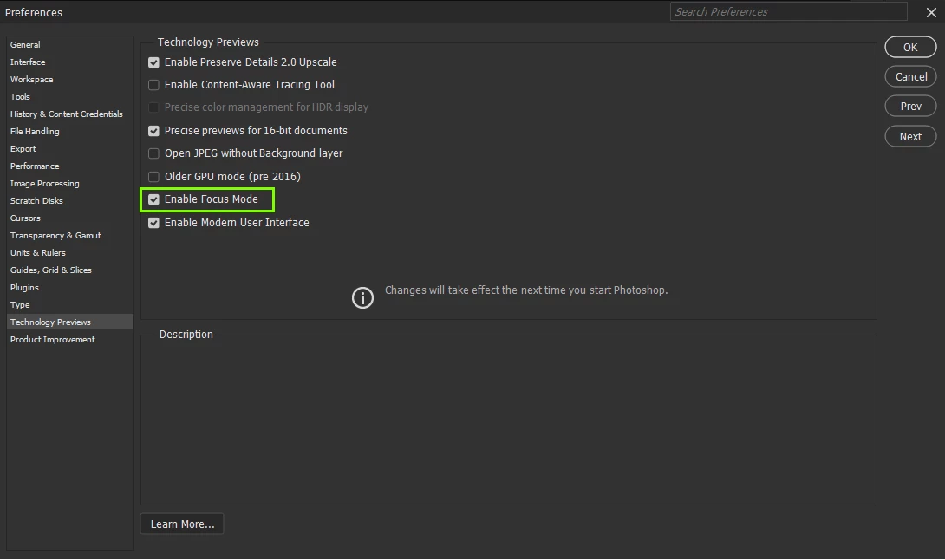Open Product Improvement preferences
This screenshot has width=945, height=560.
pyautogui.click(x=52, y=339)
